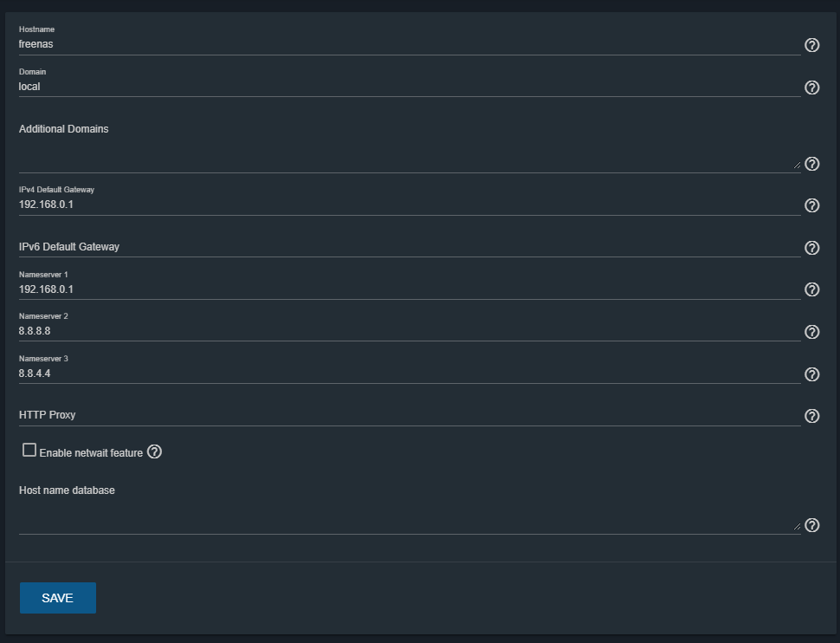Image resolution: width=840 pixels, height=643 pixels.
Task: Click the SAVE button
Action: tap(58, 598)
